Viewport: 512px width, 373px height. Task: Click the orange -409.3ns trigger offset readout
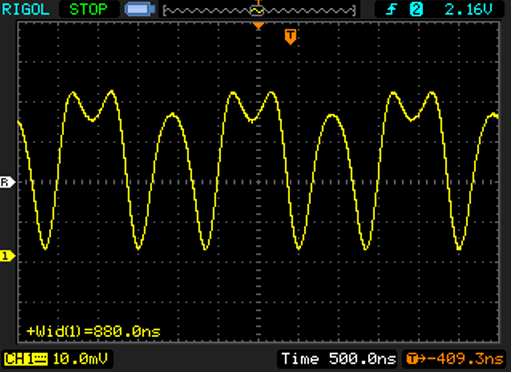pos(465,359)
